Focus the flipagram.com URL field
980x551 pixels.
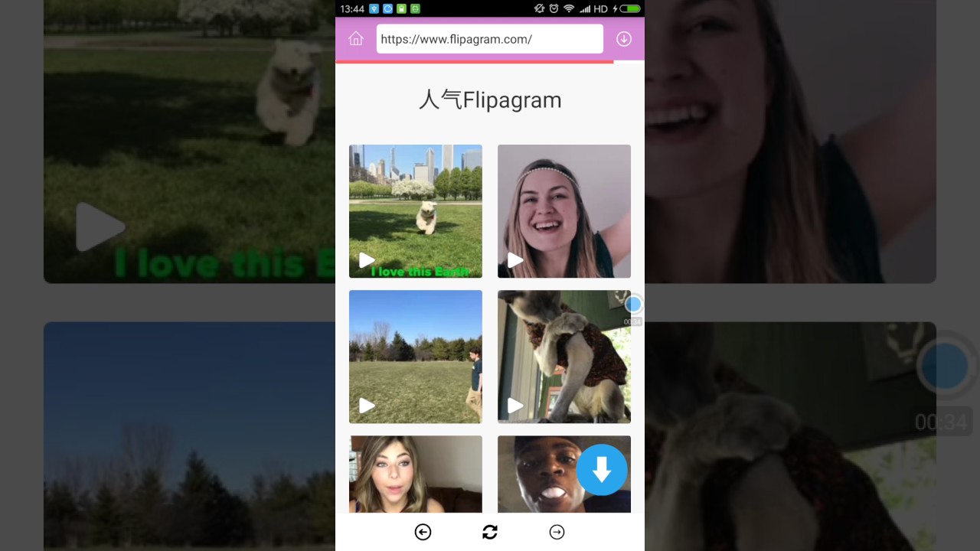(490, 39)
